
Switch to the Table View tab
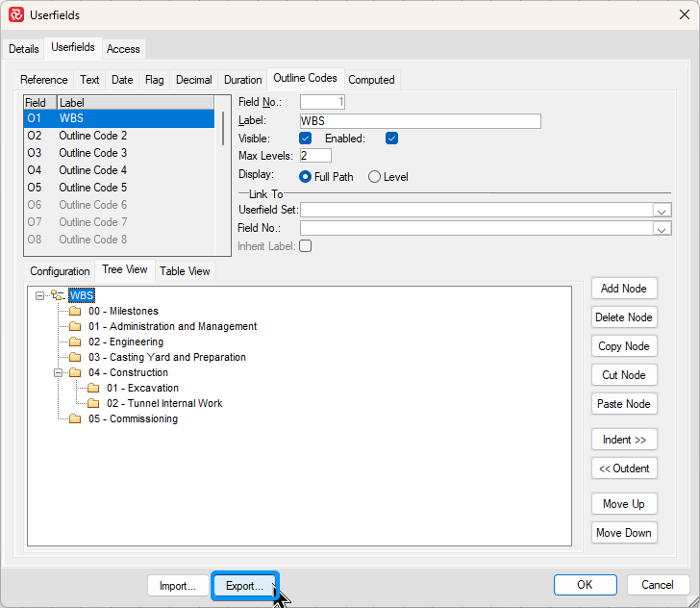click(x=185, y=271)
